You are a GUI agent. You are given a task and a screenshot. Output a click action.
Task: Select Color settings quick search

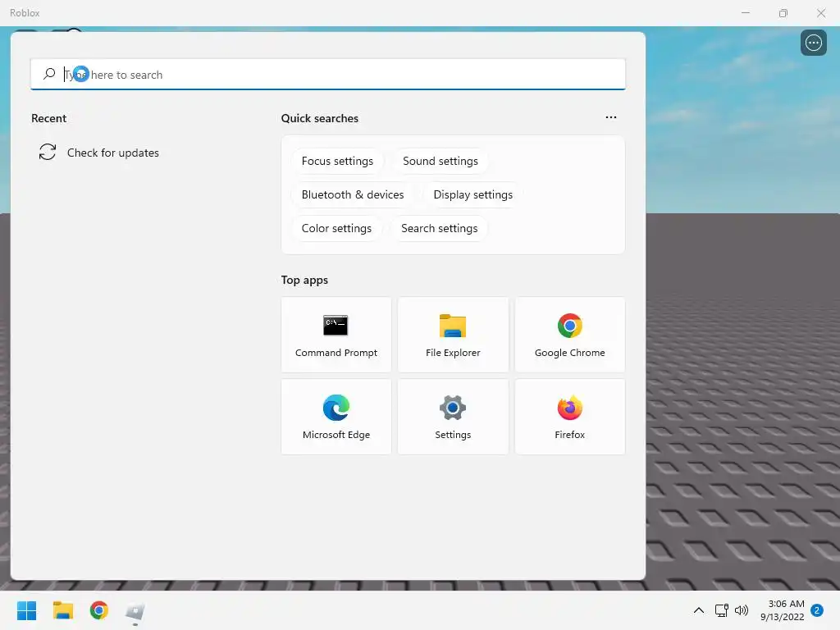pyautogui.click(x=336, y=229)
